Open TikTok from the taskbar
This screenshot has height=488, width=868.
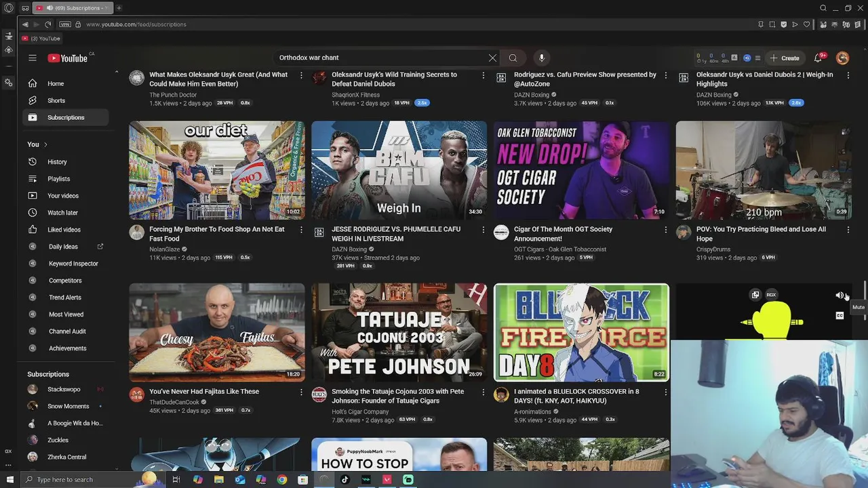(344, 479)
